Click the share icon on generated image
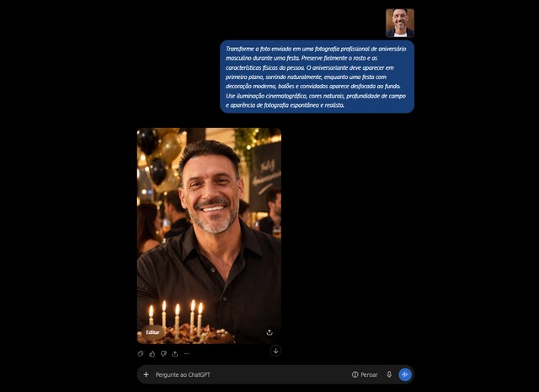 269,332
